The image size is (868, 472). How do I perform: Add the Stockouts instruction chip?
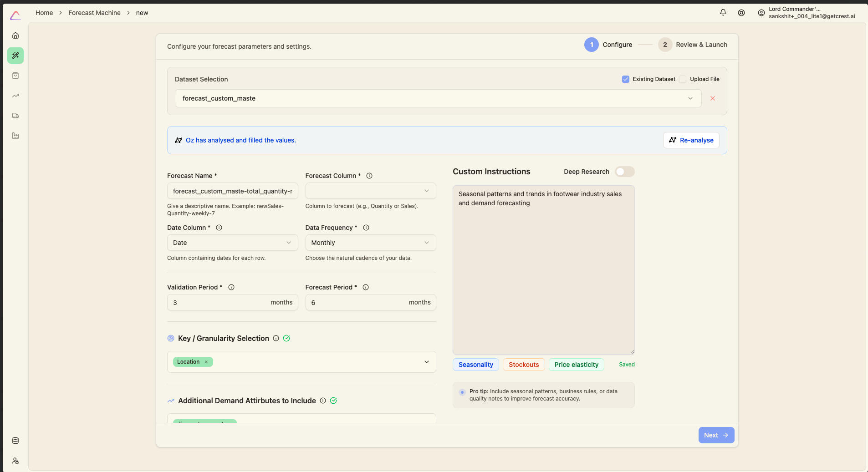[524, 365]
